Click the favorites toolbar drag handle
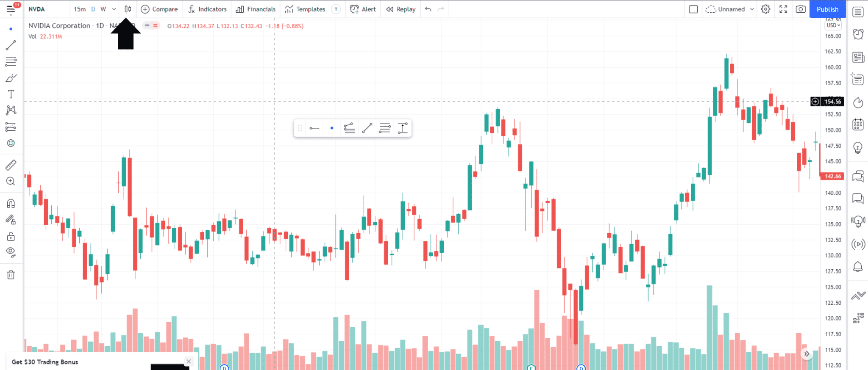 pyautogui.click(x=300, y=128)
